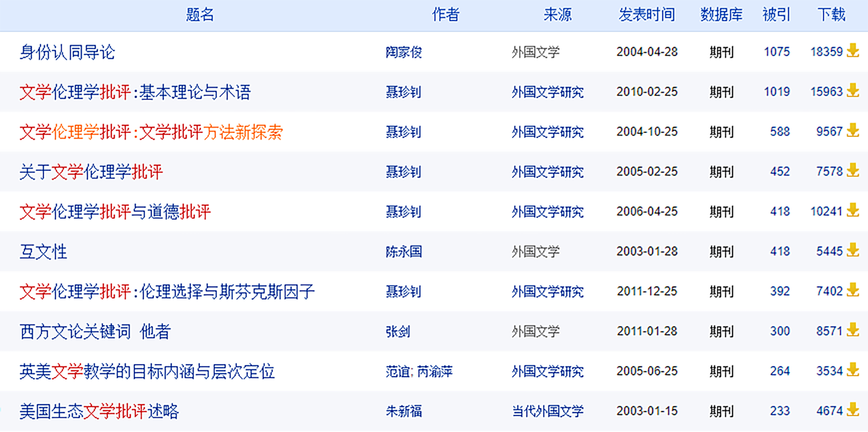View author 聂珍钊 in the 2011-12-25 row
This screenshot has width=868, height=432.
404,292
